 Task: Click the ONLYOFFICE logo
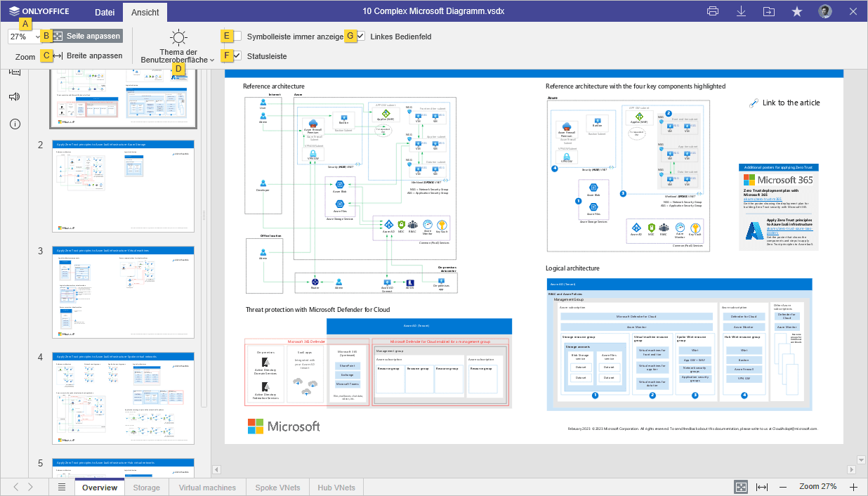(43, 11)
